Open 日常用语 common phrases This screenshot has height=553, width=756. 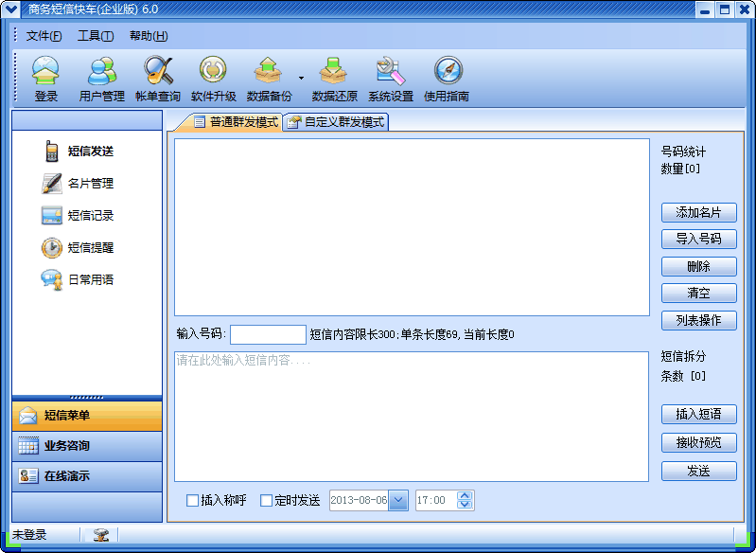[x=79, y=279]
